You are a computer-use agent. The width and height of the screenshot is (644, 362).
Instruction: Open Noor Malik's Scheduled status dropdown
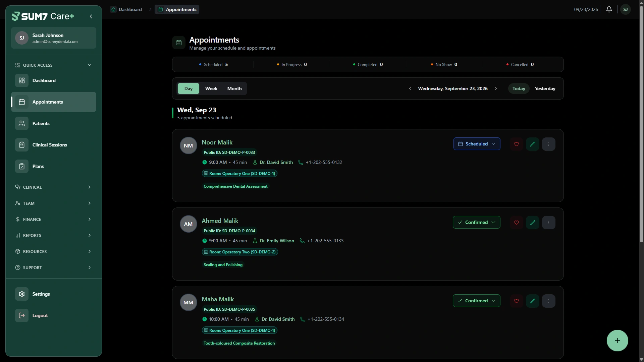477,144
